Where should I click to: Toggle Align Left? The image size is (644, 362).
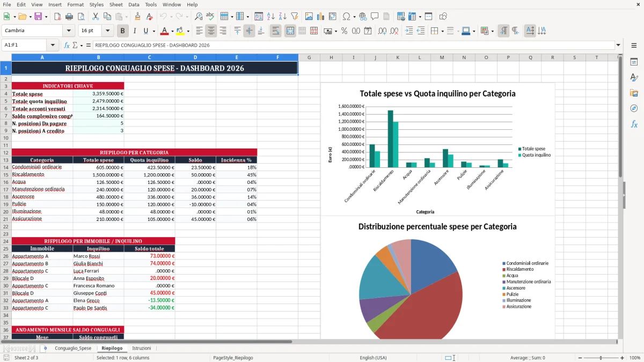199,31
